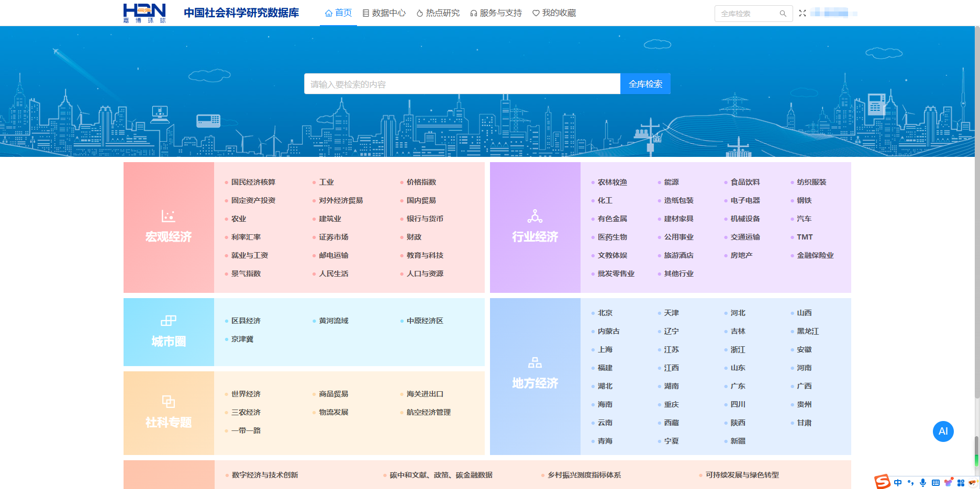Click the page vertical scrollbar
This screenshot has height=489, width=980.
click(x=976, y=209)
